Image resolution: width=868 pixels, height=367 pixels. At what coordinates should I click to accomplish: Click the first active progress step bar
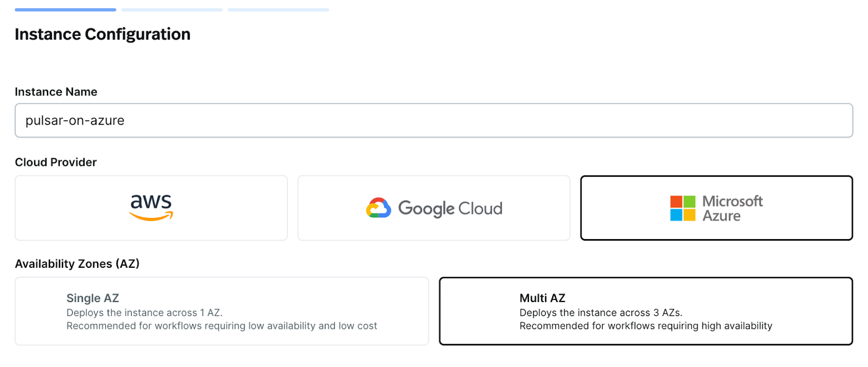click(65, 10)
